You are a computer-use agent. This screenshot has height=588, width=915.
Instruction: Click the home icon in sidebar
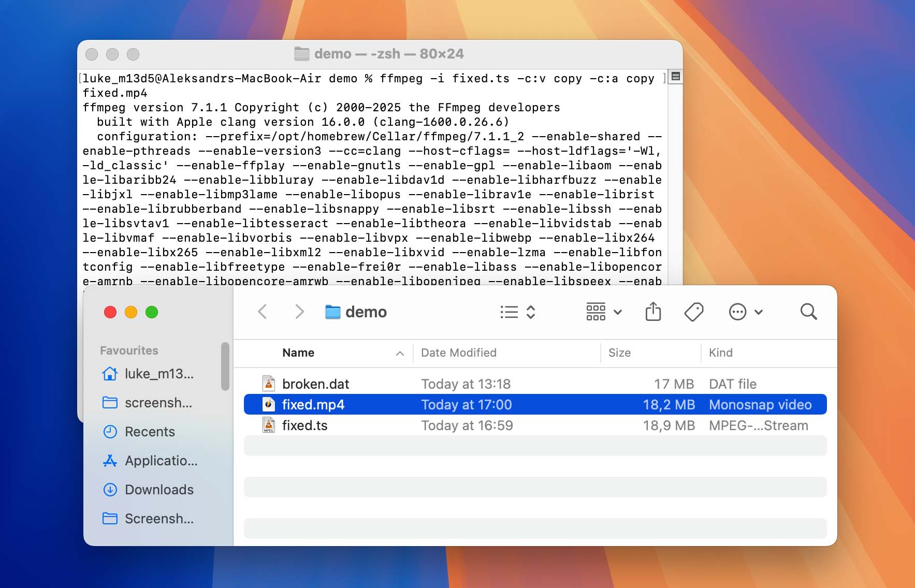pos(110,374)
